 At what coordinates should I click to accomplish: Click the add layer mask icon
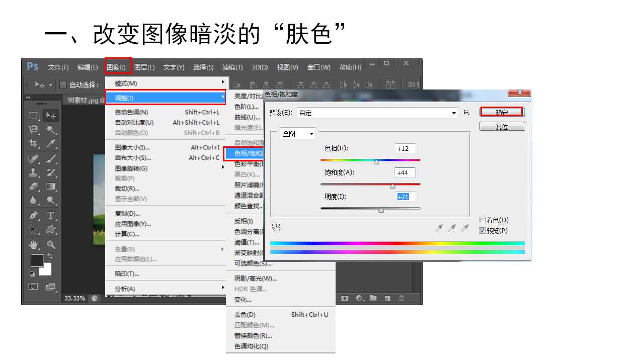(x=345, y=298)
